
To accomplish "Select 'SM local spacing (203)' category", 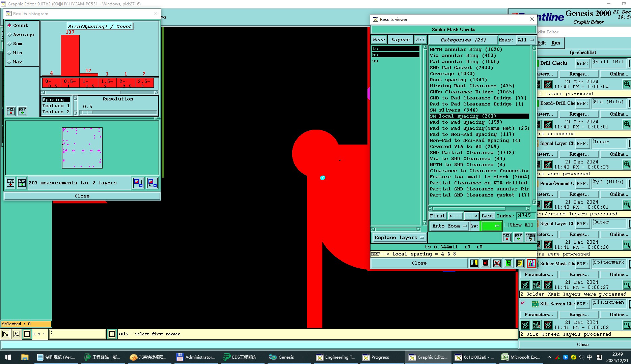I will [x=479, y=116].
